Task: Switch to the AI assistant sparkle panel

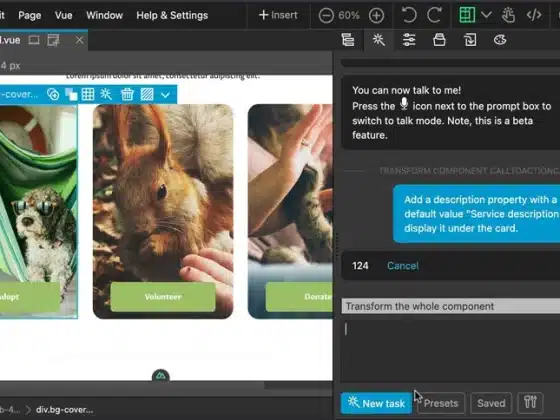Action: pos(379,40)
